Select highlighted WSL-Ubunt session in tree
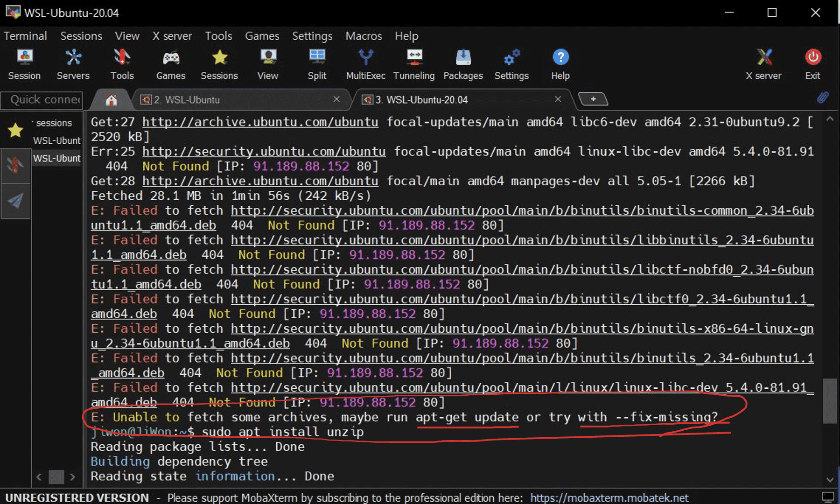This screenshot has height=504, width=840. (56, 158)
